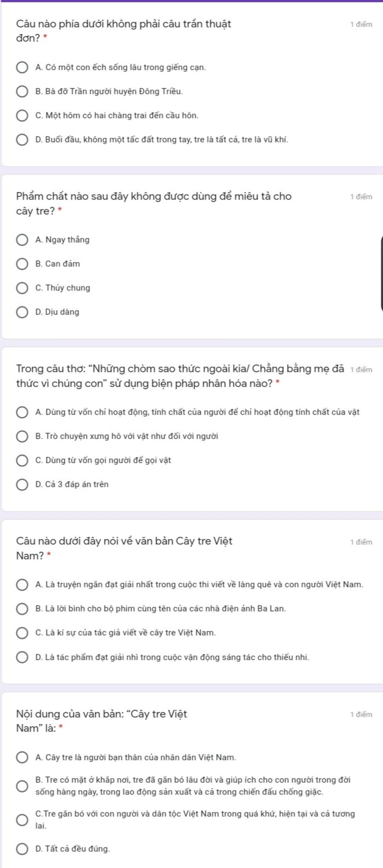Choose A. Dùng từ vốn chỉ hoạt động option
Image resolution: width=383 pixels, height=868 pixels.
click(x=22, y=413)
